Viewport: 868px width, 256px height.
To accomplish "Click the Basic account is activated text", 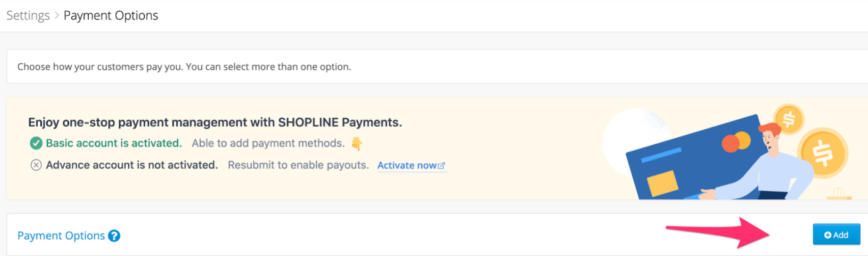I will pyautogui.click(x=114, y=143).
